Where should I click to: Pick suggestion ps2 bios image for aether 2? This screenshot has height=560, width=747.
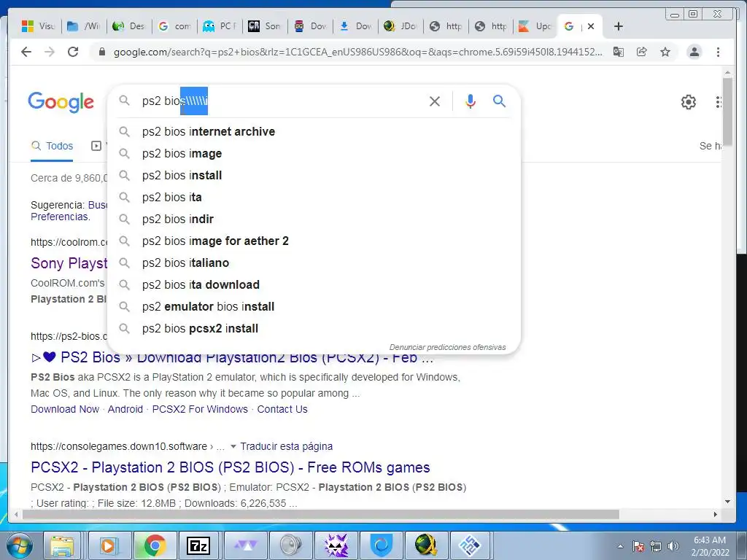[x=314, y=241]
